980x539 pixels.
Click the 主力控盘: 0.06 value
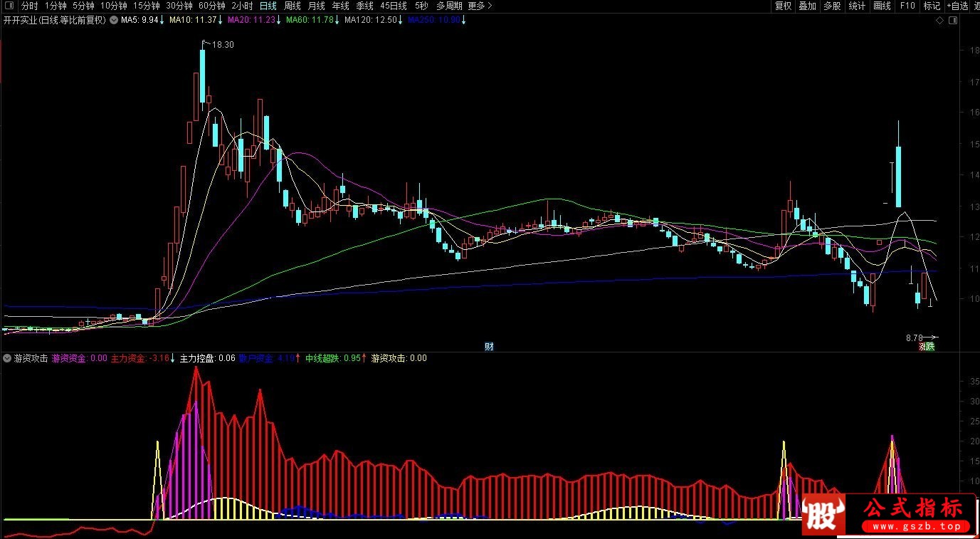pyautogui.click(x=207, y=358)
